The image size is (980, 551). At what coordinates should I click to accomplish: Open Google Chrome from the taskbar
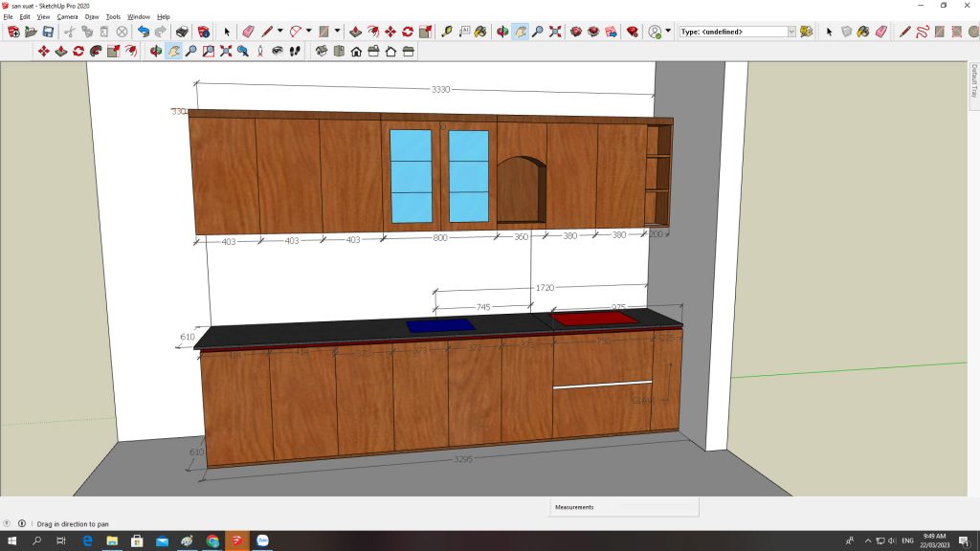click(212, 540)
